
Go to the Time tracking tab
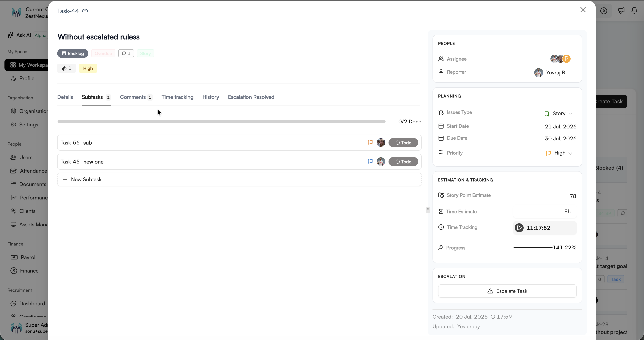click(x=178, y=97)
